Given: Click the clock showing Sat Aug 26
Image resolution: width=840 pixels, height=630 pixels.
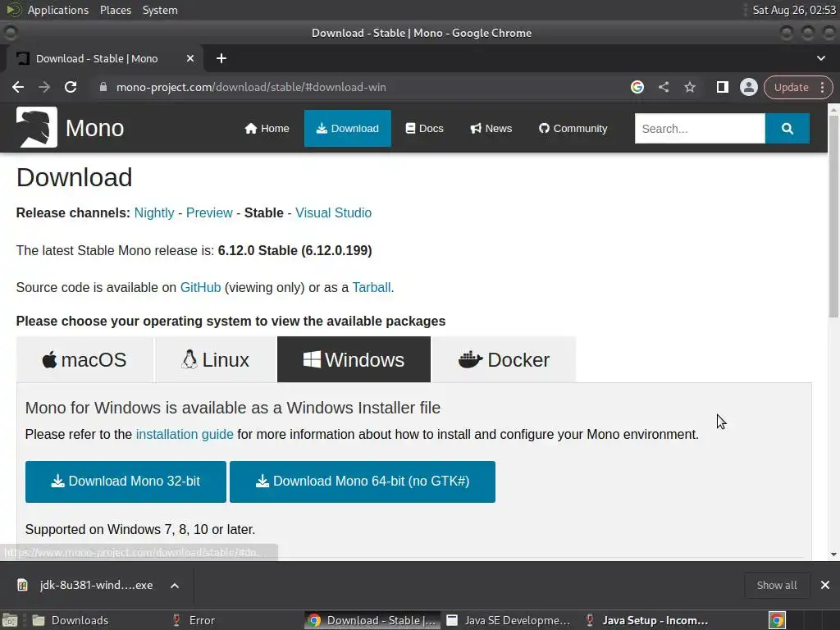Looking at the screenshot, I should (794, 10).
